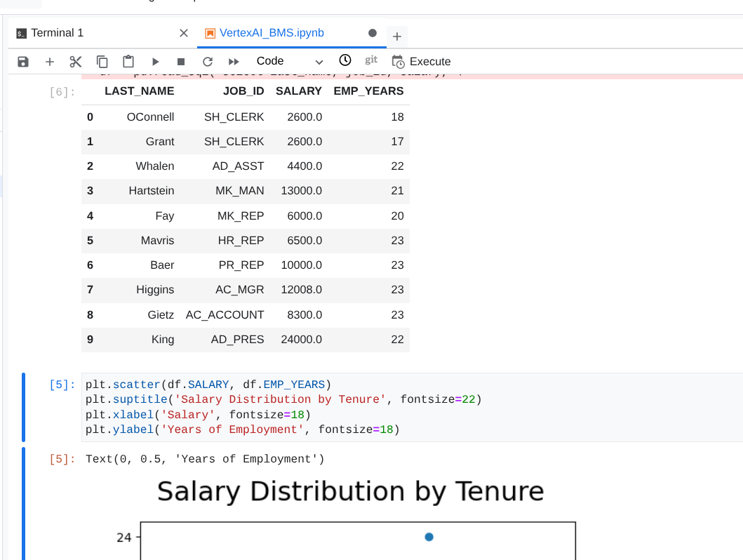Viewport: 743px width, 560px height.
Task: Click the 13000.0 salary value
Action: click(x=302, y=191)
